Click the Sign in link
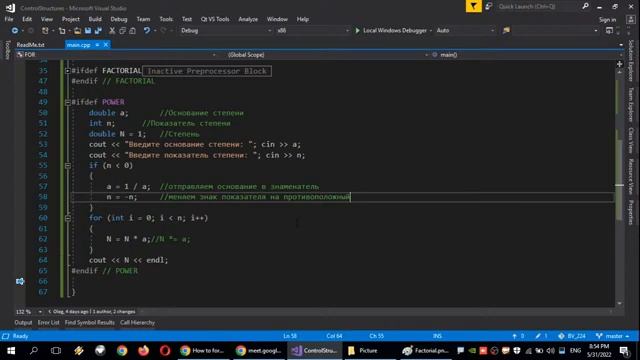640x360 pixels. (x=607, y=20)
